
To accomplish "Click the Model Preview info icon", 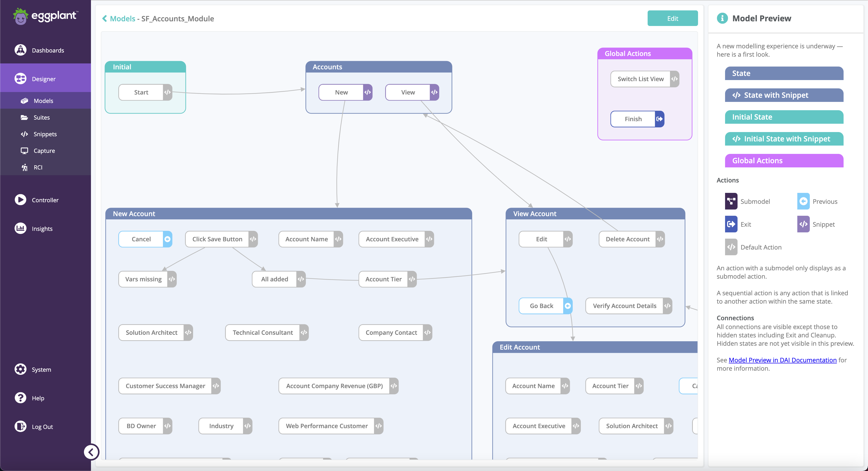I will point(722,18).
